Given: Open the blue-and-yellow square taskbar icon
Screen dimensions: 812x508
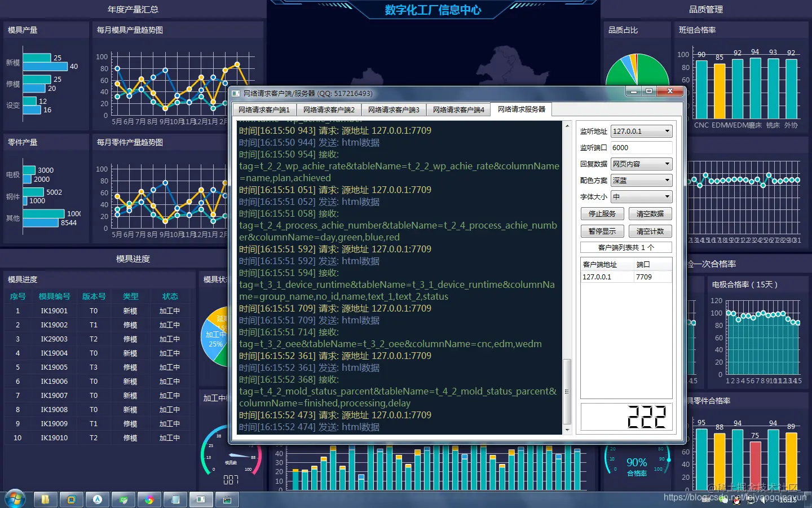Looking at the screenshot, I should click(x=71, y=500).
